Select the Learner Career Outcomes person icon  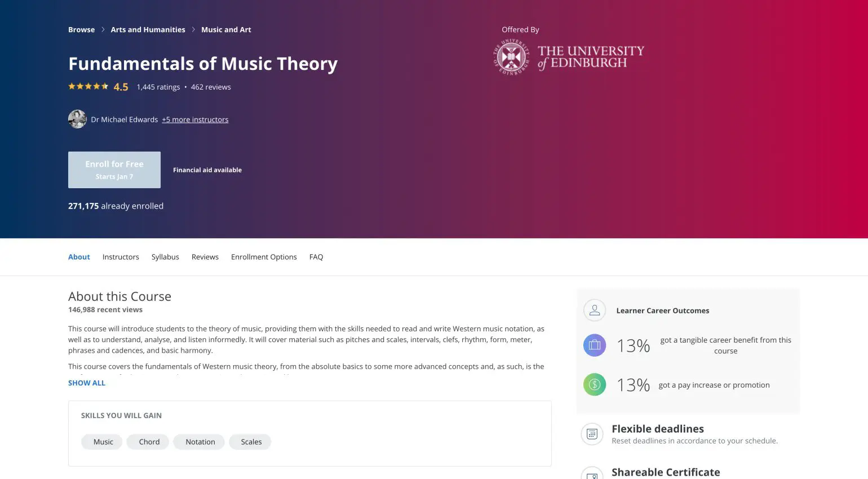pyautogui.click(x=594, y=310)
